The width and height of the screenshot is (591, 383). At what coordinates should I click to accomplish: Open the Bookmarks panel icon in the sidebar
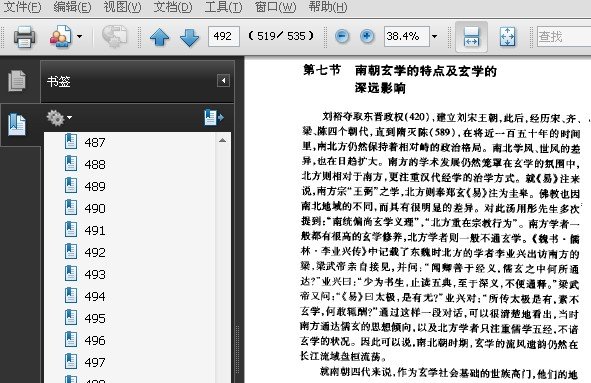point(17,124)
